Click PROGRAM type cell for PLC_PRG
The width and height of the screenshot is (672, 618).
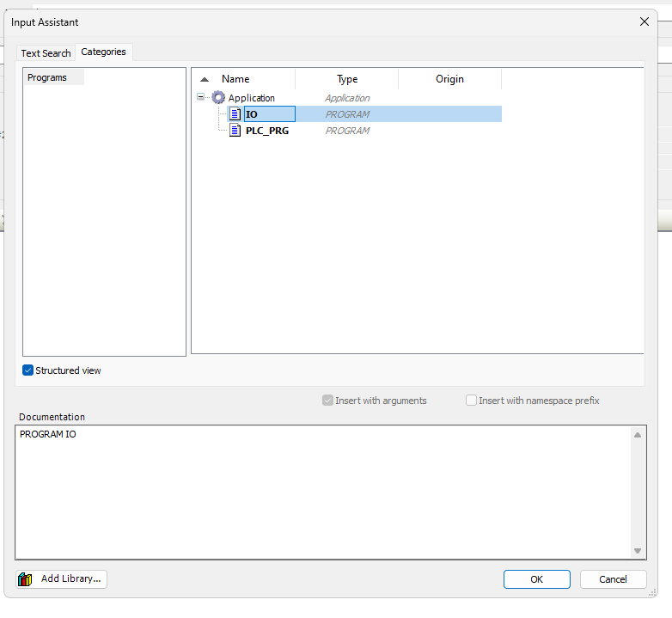[x=347, y=131]
